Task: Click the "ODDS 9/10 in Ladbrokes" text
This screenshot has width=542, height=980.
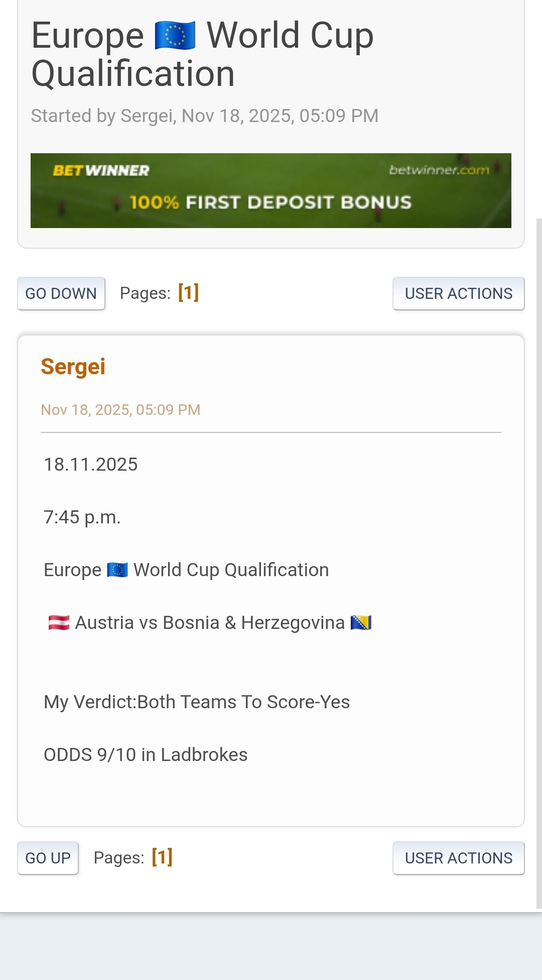Action: (146, 755)
